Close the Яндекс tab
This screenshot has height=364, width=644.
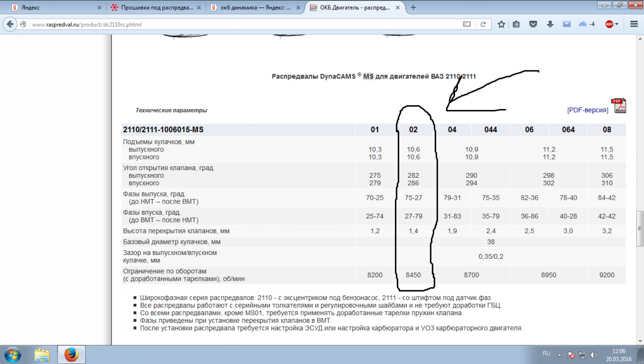[98, 8]
